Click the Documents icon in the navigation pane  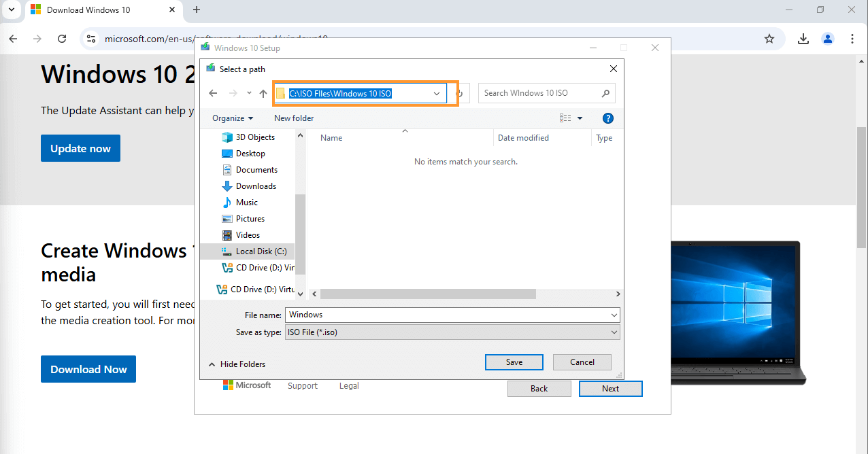[x=227, y=170]
